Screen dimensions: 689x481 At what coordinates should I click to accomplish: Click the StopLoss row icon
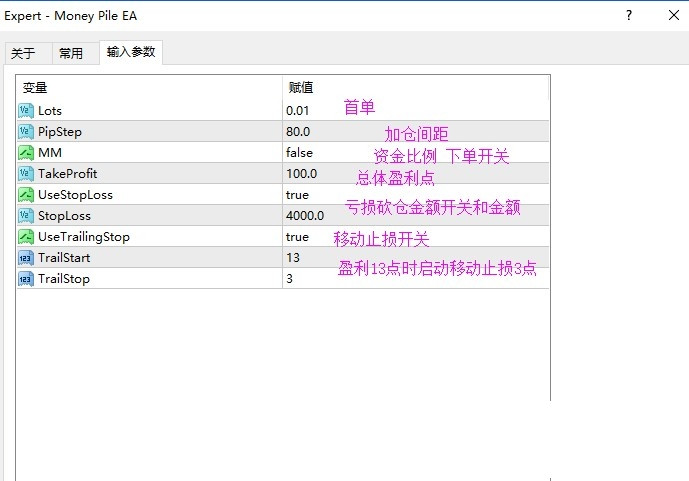(26, 215)
